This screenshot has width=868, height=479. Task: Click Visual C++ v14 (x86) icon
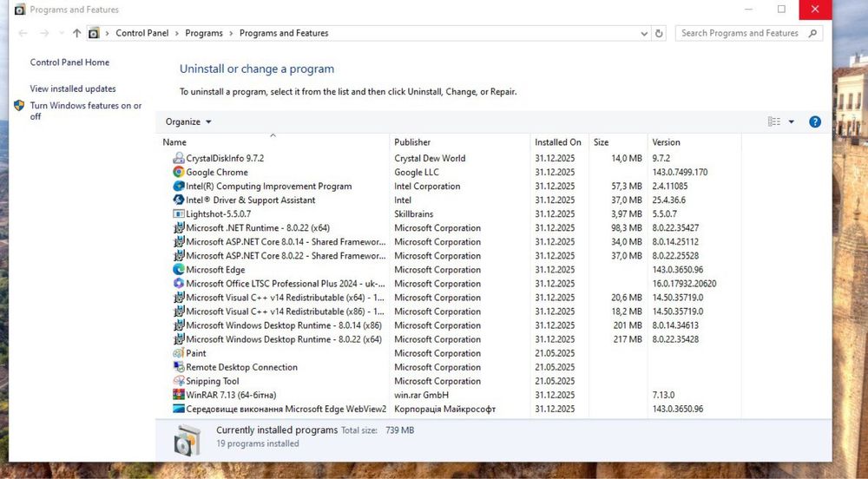pyautogui.click(x=178, y=312)
